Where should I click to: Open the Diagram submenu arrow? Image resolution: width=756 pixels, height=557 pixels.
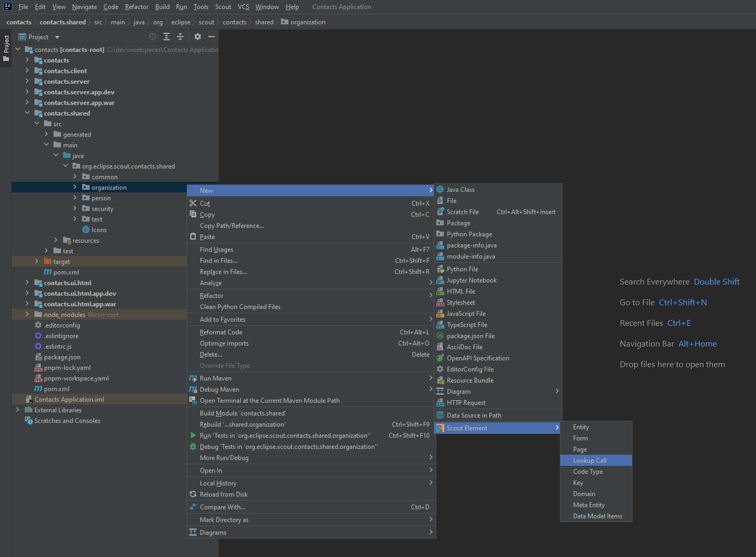pyautogui.click(x=557, y=391)
